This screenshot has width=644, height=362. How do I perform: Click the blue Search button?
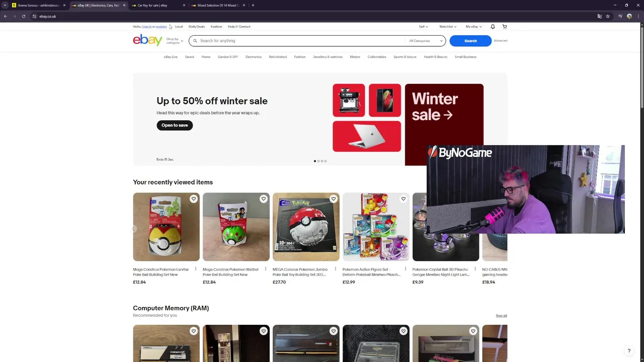(470, 41)
